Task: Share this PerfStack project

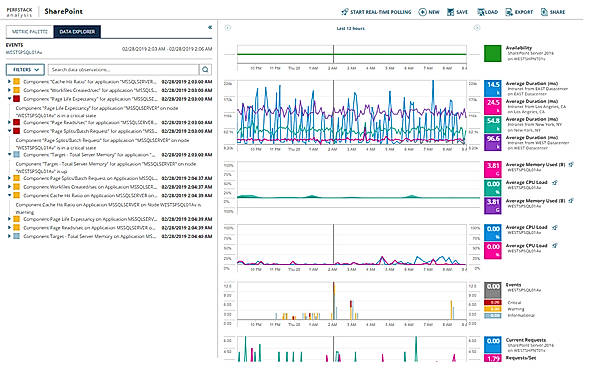Action: [x=553, y=12]
